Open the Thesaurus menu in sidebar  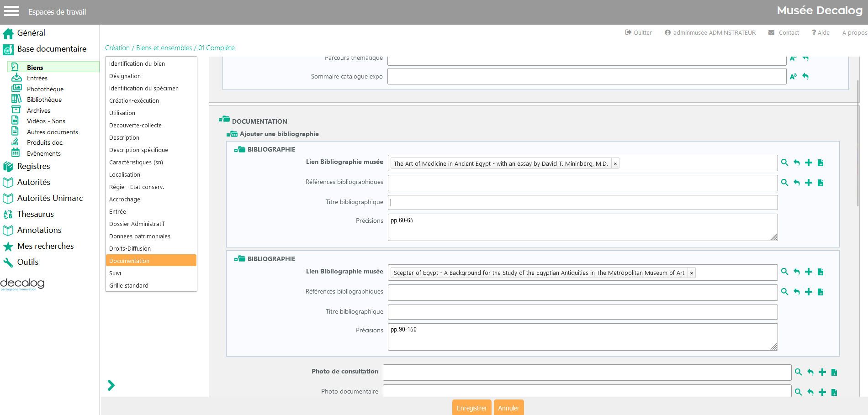35,214
